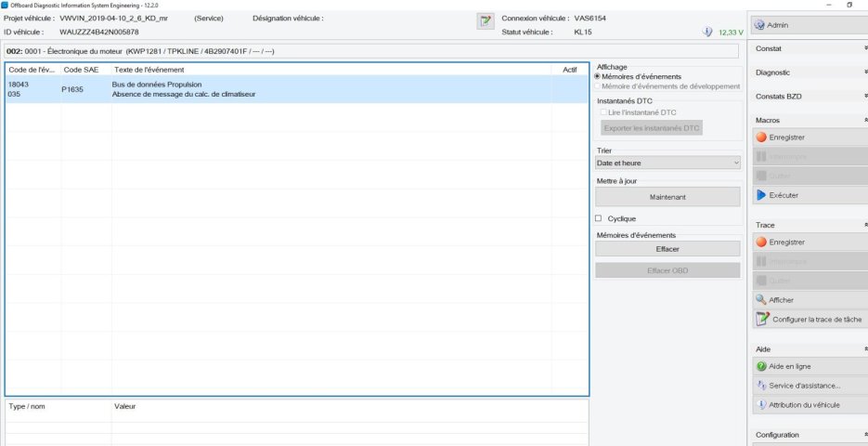868x446 pixels.
Task: Click project name VWVIN_2019-04-10_2_6_KD_mr
Action: pos(113,19)
